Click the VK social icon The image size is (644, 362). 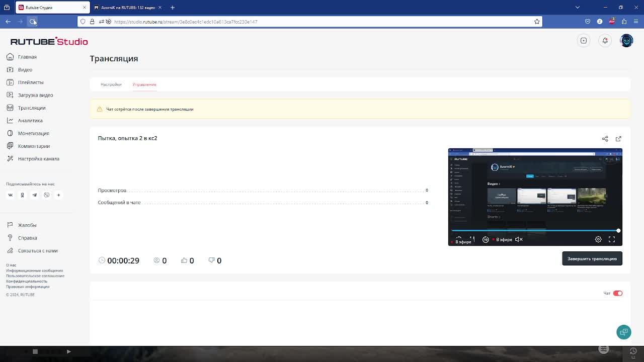coord(10,195)
